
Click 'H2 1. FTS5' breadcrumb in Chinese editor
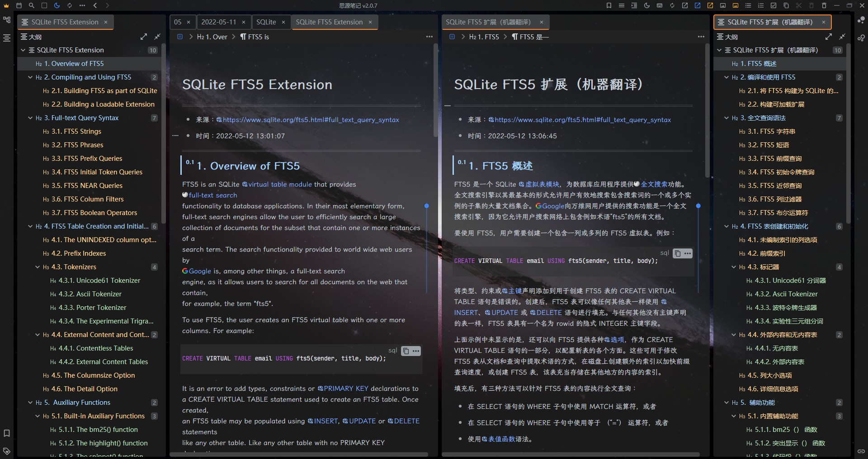click(x=484, y=37)
